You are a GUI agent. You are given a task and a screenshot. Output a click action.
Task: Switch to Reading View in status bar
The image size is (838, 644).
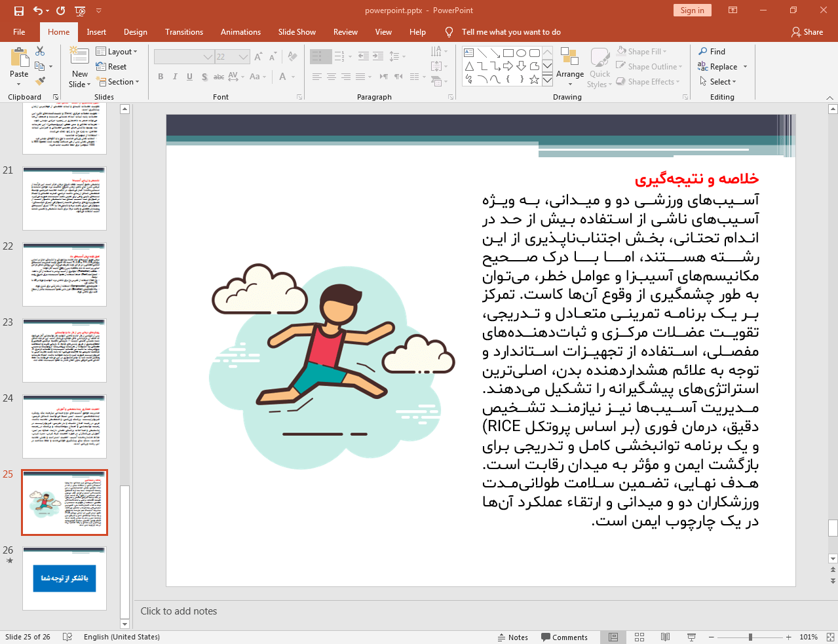point(665,637)
